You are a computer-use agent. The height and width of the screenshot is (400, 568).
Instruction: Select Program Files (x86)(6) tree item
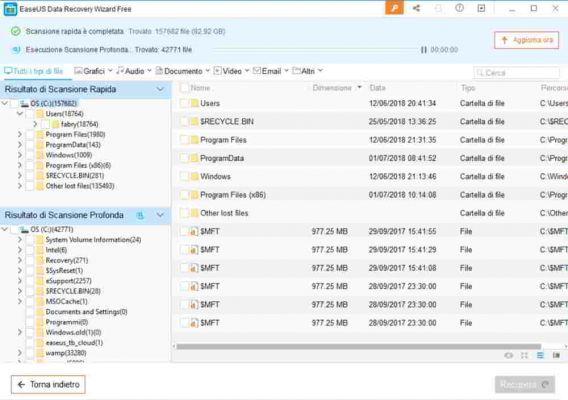point(78,166)
